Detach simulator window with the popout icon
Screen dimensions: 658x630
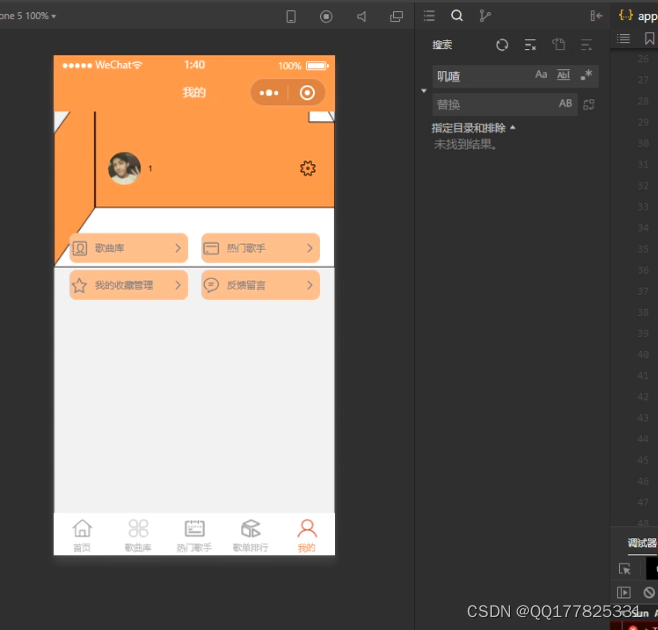point(396,16)
